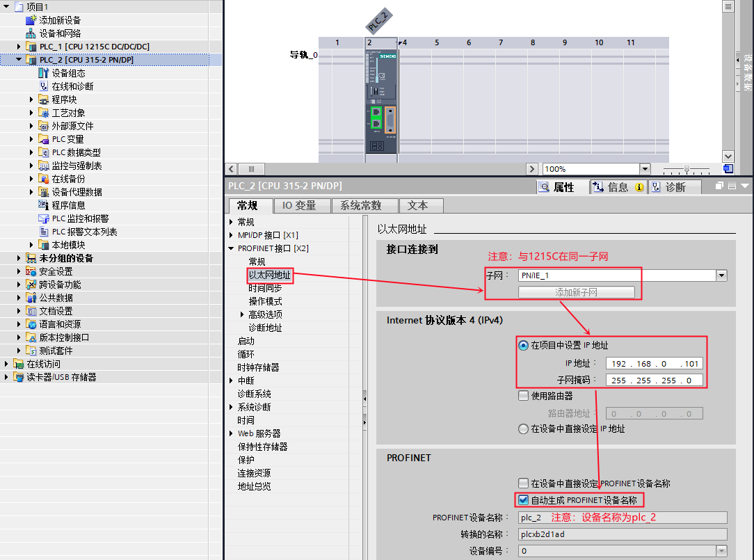Image resolution: width=754 pixels, height=560 pixels.
Task: Click the 添加新设备 icon
Action: click(31, 20)
